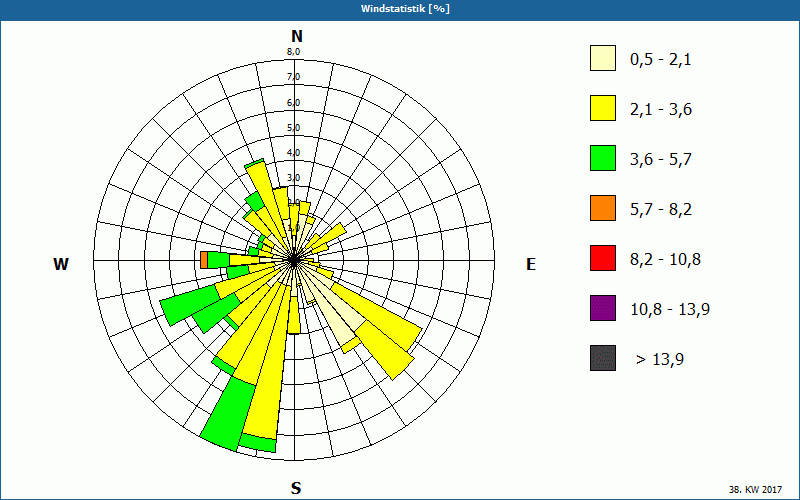The height and width of the screenshot is (500, 800).
Task: Click the legend label '5,7 - 8,2'
Action: coord(661,210)
